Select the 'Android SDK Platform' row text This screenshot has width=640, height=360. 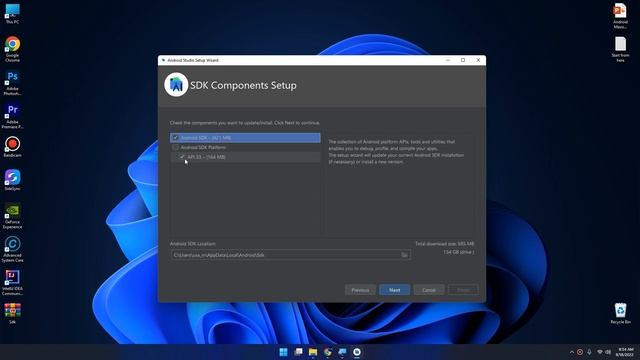203,147
